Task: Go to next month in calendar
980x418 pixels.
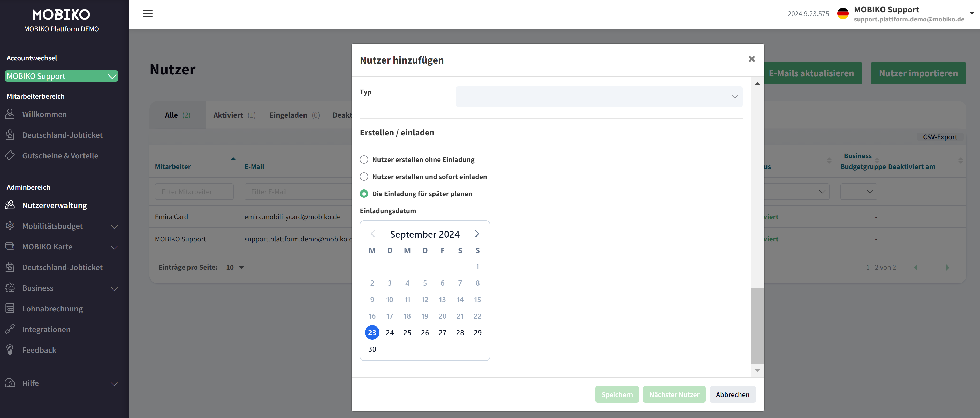Action: (x=477, y=234)
